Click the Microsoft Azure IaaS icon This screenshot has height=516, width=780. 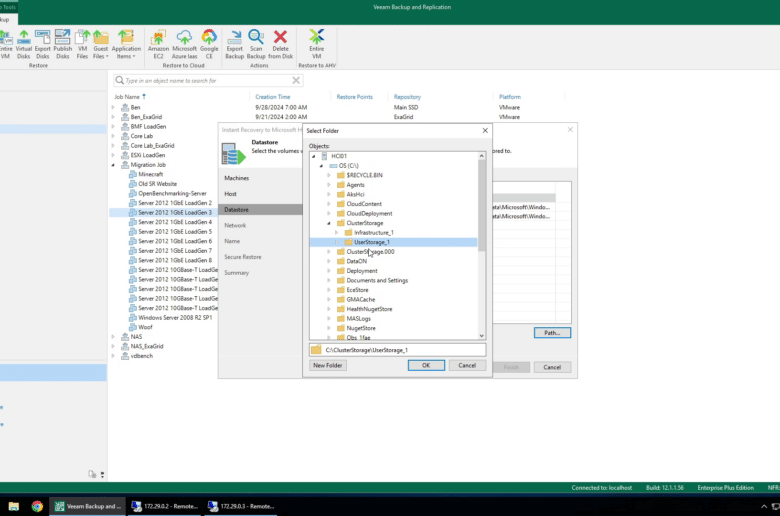[185, 44]
